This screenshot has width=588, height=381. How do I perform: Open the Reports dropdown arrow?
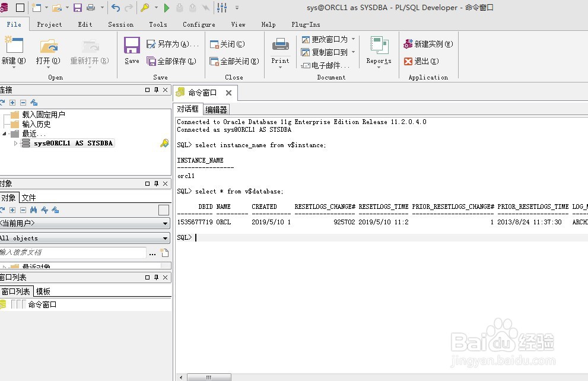click(379, 68)
